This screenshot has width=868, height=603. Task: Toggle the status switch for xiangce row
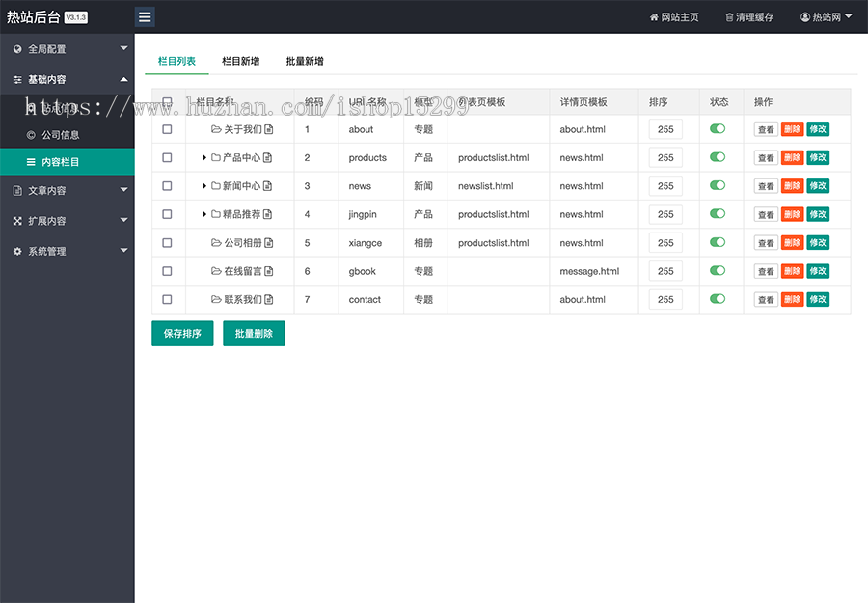point(718,242)
